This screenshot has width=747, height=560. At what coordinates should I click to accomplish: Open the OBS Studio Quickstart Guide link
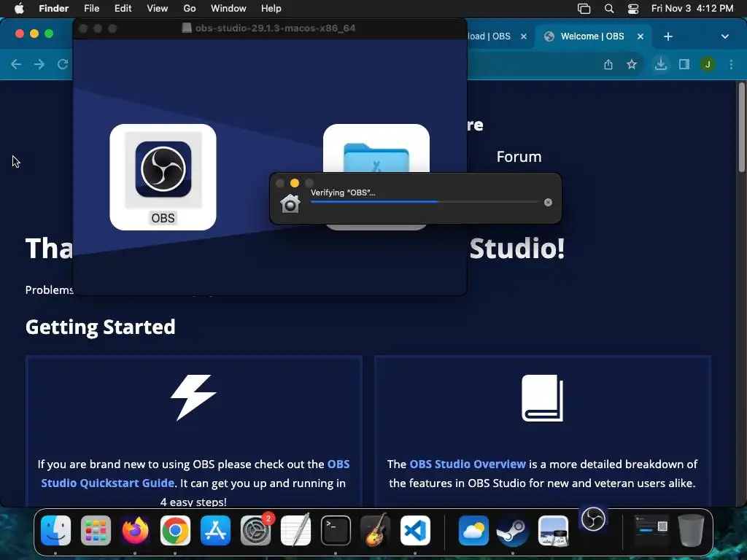pyautogui.click(x=196, y=473)
